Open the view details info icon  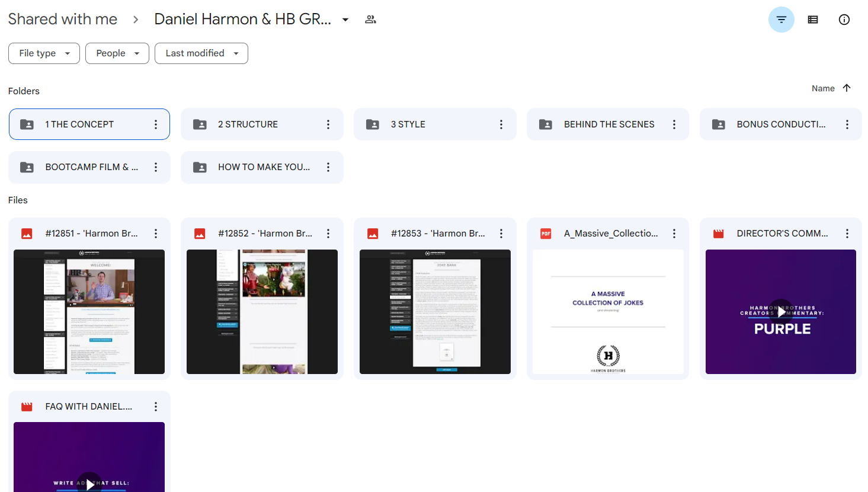click(x=844, y=20)
